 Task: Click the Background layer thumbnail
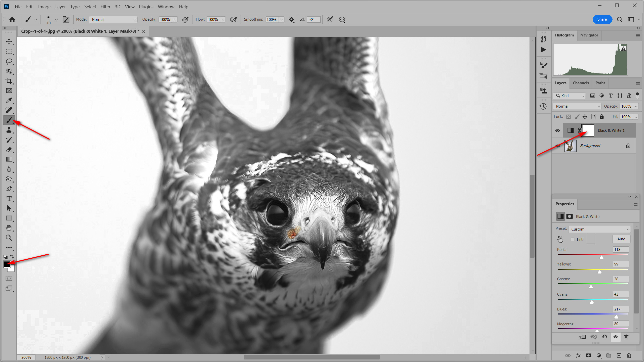point(570,146)
